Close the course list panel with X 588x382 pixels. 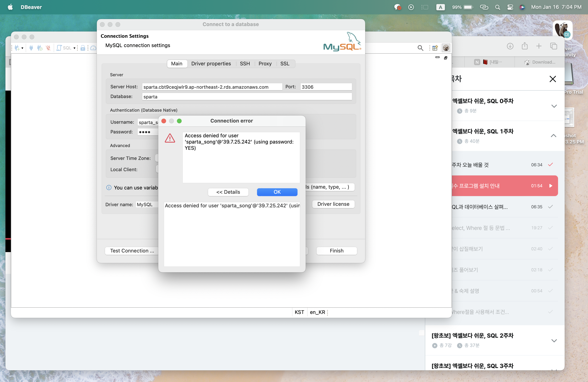(x=553, y=79)
